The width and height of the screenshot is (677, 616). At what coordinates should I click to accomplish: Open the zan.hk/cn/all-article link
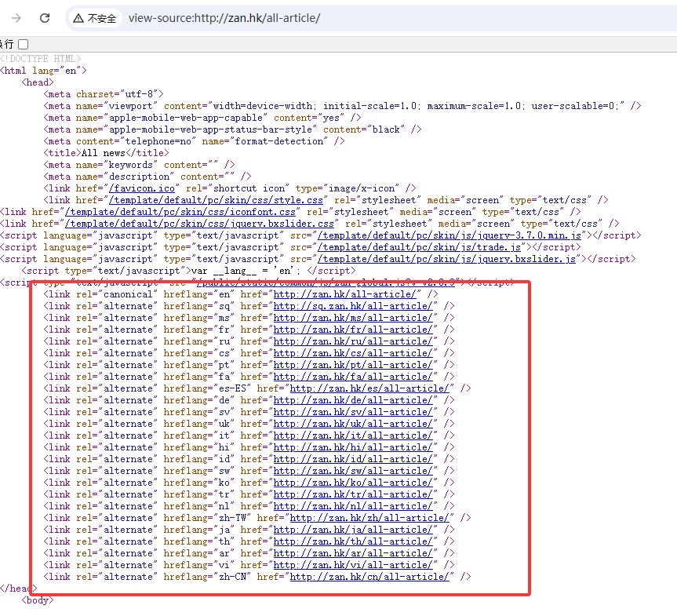click(369, 577)
